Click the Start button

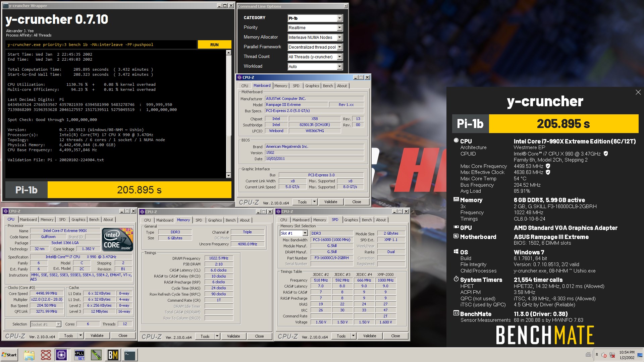click(x=9, y=355)
